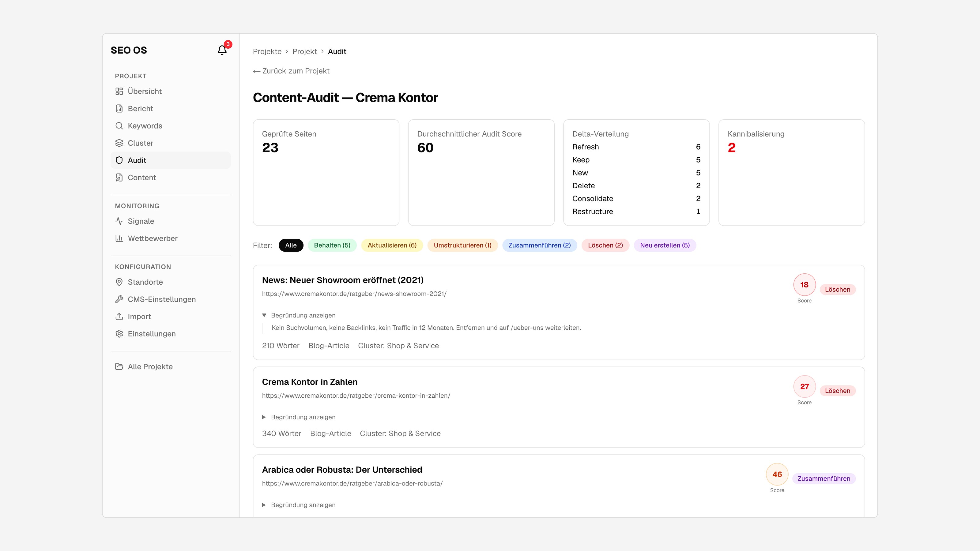
Task: Click the score 18 circle
Action: point(804,285)
